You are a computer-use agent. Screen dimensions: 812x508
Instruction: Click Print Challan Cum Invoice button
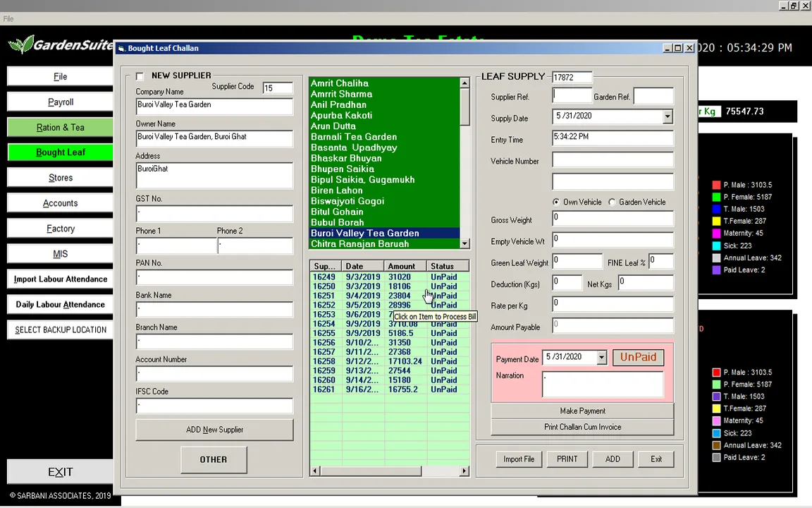[582, 427]
